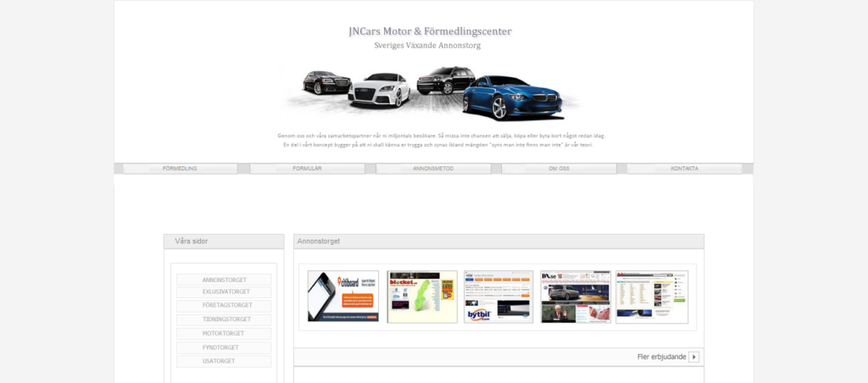868x383 pixels.
Task: Click the Företagstorget sidebar button
Action: (x=224, y=306)
